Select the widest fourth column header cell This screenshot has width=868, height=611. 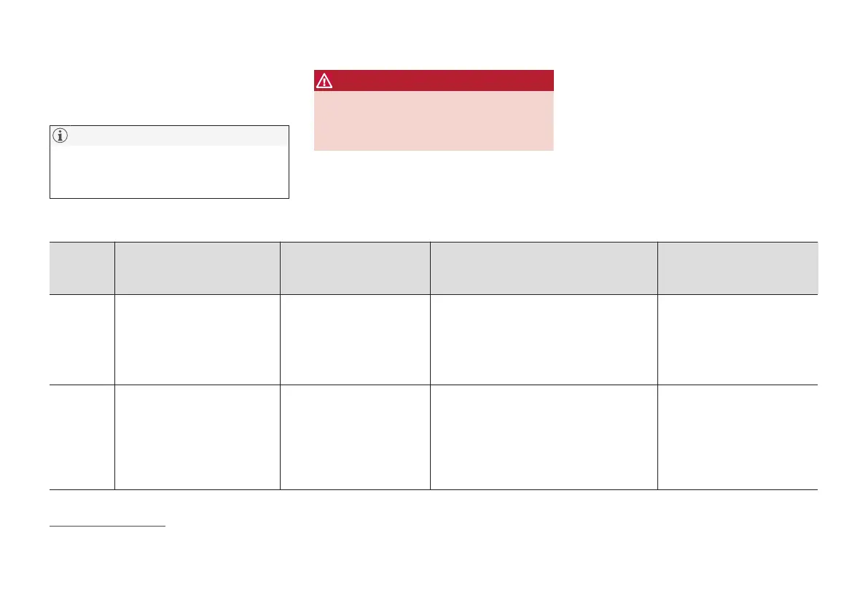pyautogui.click(x=544, y=268)
